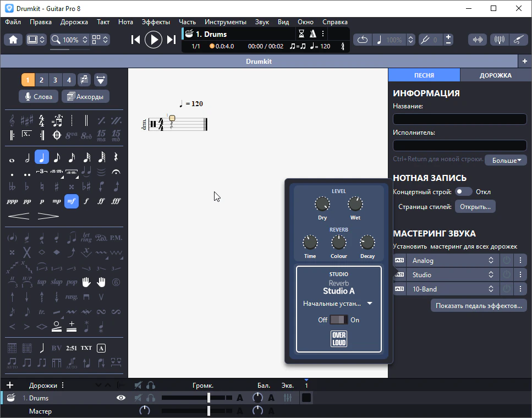Switch to the ДОРОЖКА tab
The height and width of the screenshot is (418, 532).
pos(495,75)
